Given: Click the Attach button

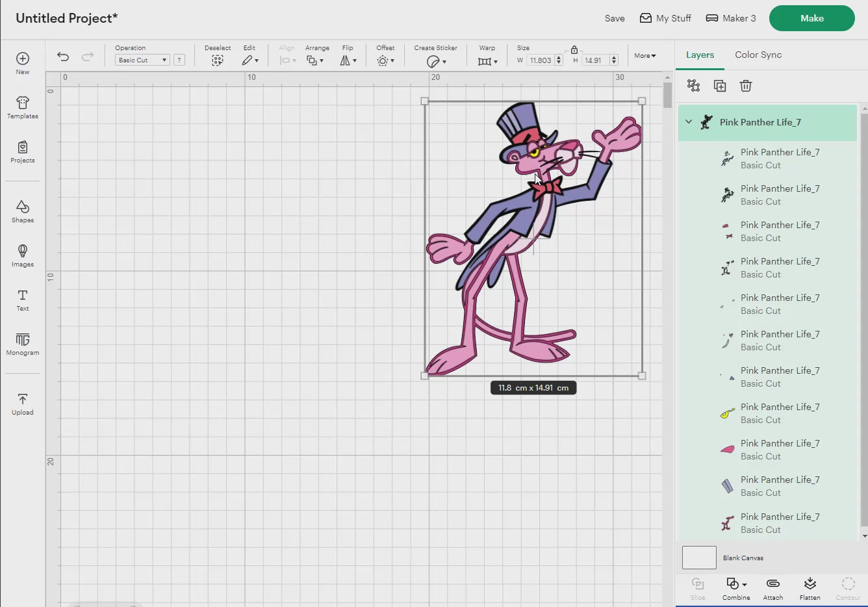Looking at the screenshot, I should pos(773,589).
